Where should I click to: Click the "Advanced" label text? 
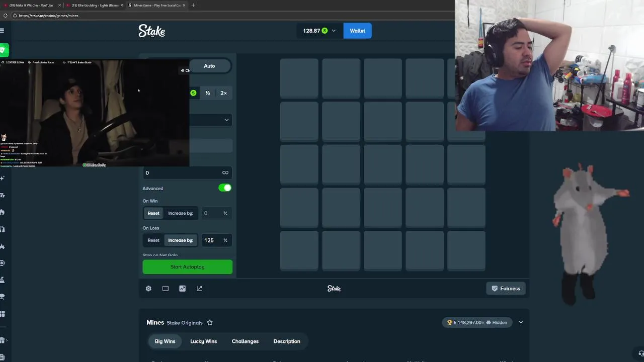[x=153, y=189]
